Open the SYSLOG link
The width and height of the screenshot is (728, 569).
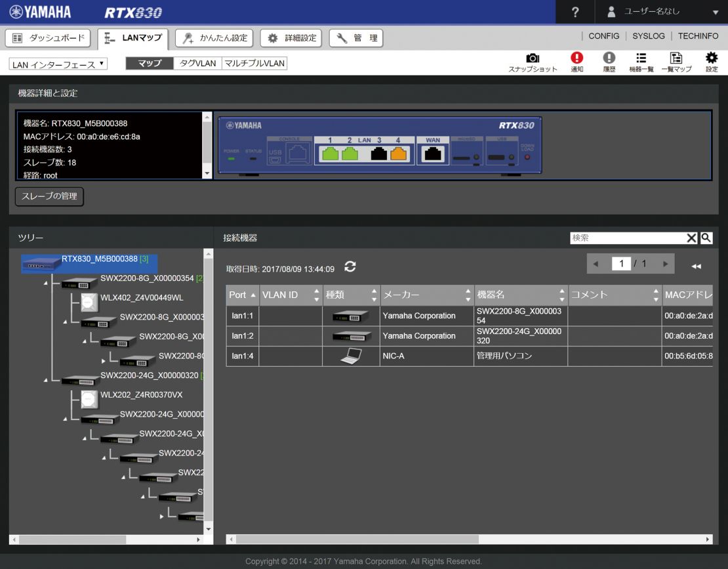pyautogui.click(x=649, y=36)
